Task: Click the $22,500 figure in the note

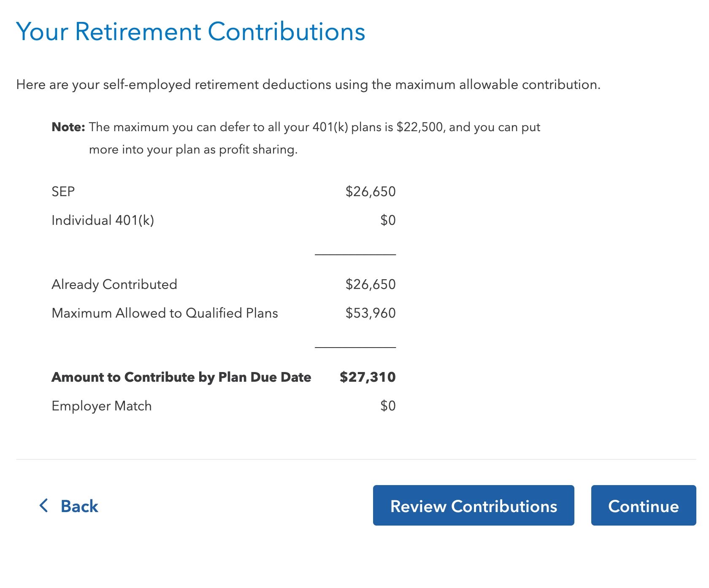Action: 420,127
